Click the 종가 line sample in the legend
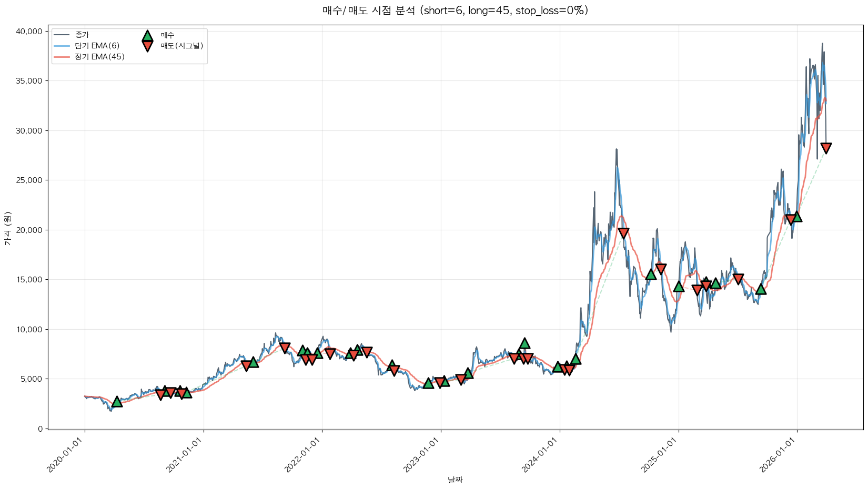This screenshot has height=489, width=868. [x=62, y=35]
